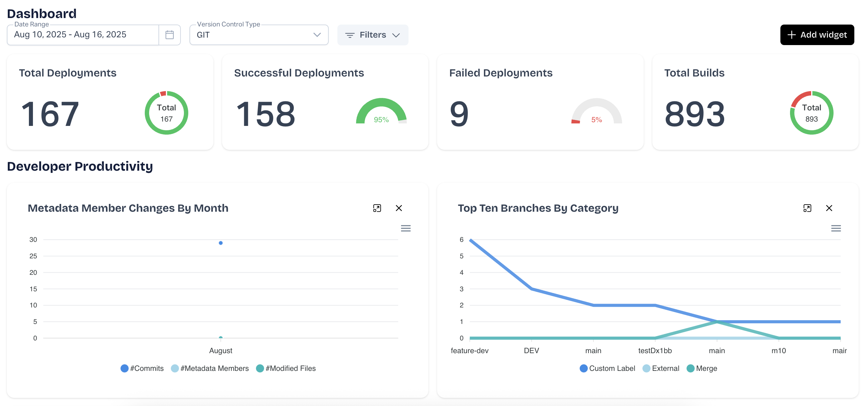Expand the Filters dropdown
This screenshot has height=406, width=868.
pos(372,35)
